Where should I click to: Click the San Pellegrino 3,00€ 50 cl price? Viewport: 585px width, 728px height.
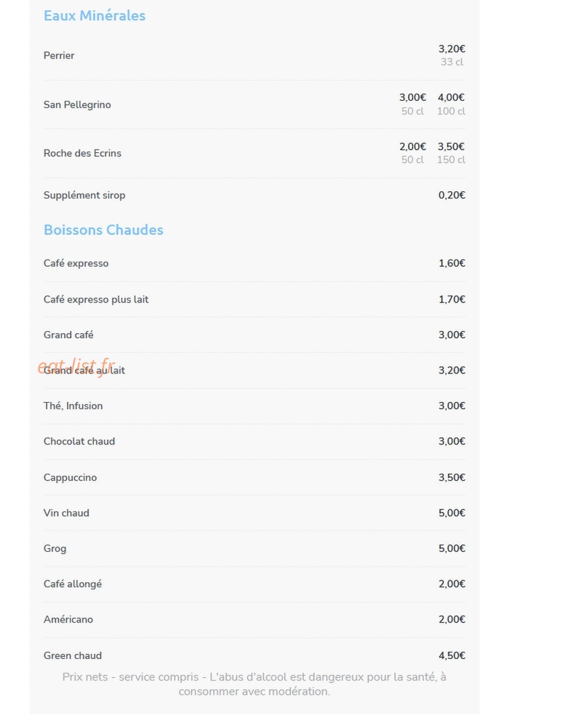point(413,105)
